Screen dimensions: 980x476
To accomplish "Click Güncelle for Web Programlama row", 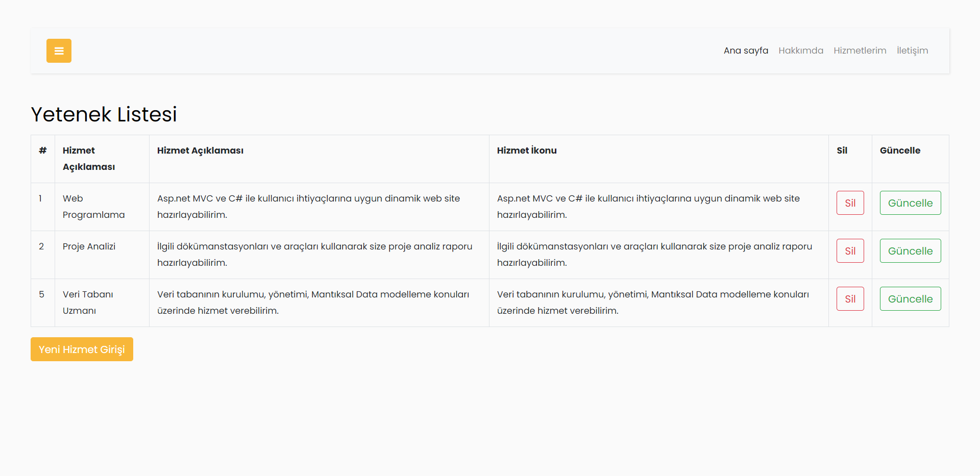I will pyautogui.click(x=910, y=203).
